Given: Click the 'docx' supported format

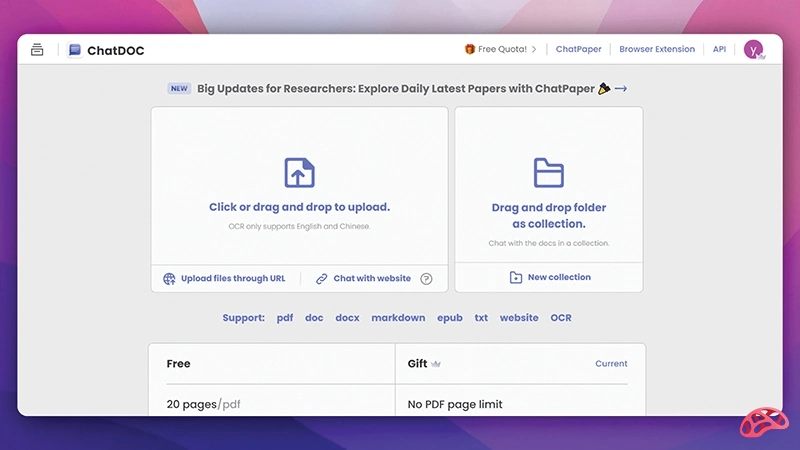Looking at the screenshot, I should [347, 317].
